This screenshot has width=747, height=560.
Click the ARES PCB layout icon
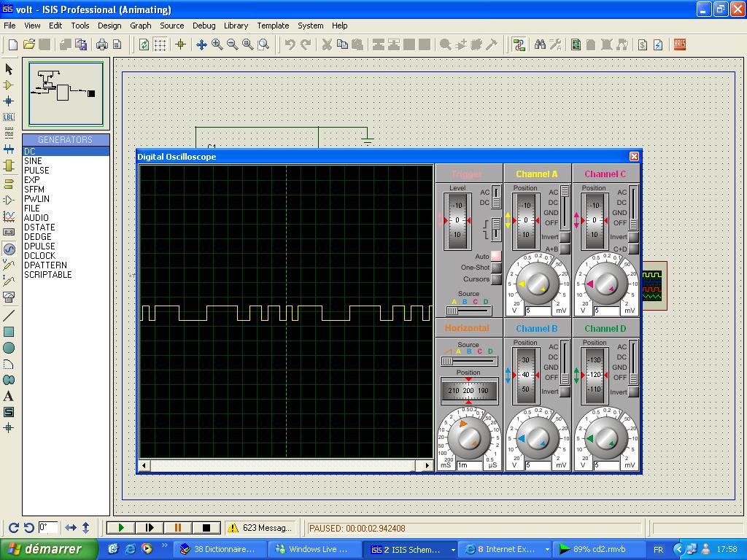pyautogui.click(x=680, y=44)
